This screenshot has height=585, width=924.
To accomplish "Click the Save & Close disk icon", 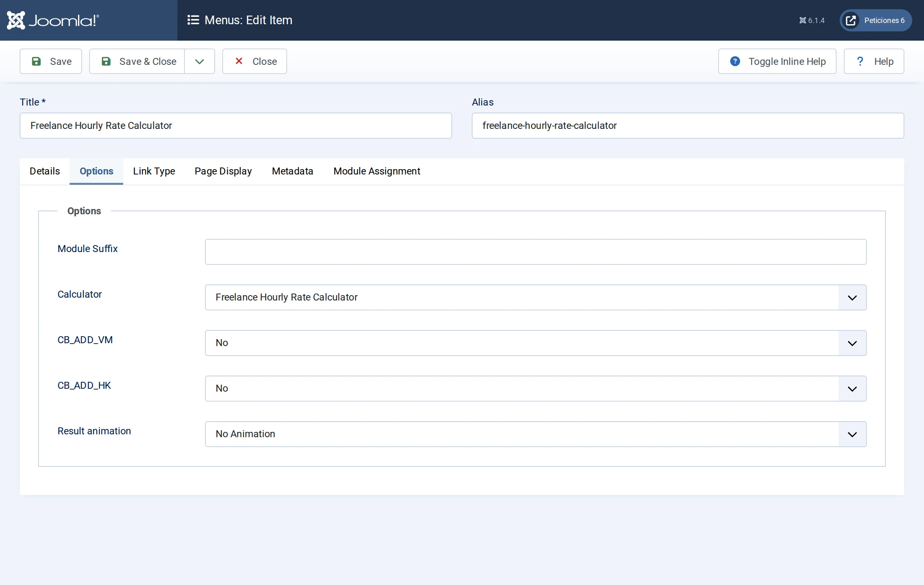I will (x=106, y=61).
